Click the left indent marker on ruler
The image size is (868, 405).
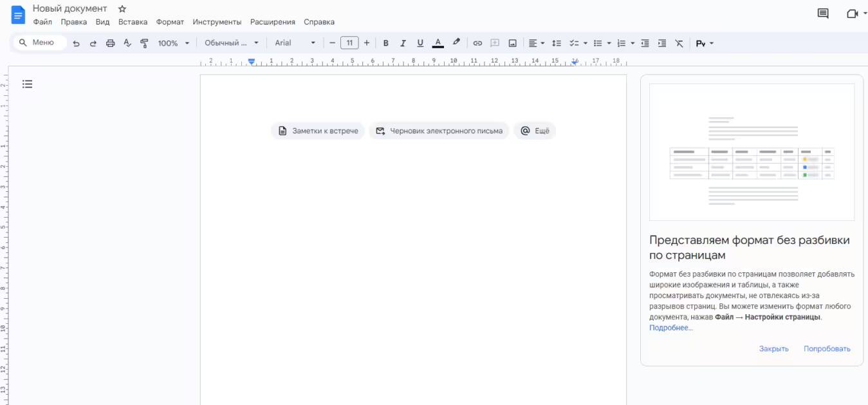point(252,62)
